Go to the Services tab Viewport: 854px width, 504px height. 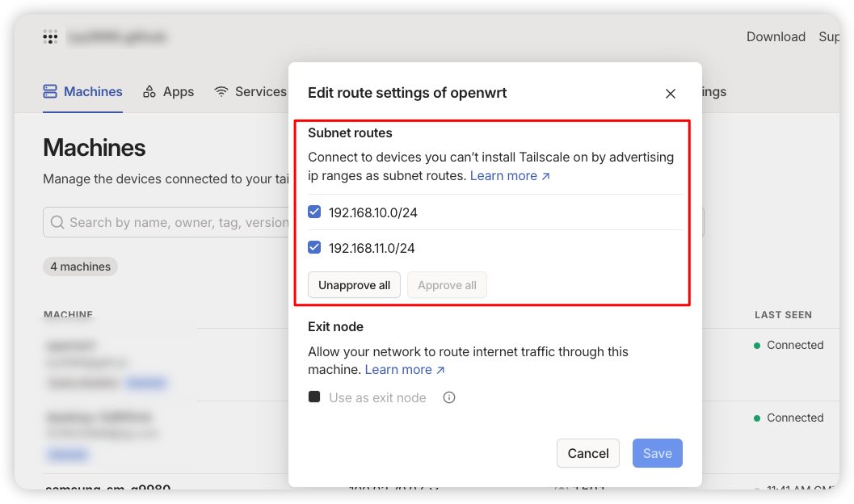click(260, 92)
